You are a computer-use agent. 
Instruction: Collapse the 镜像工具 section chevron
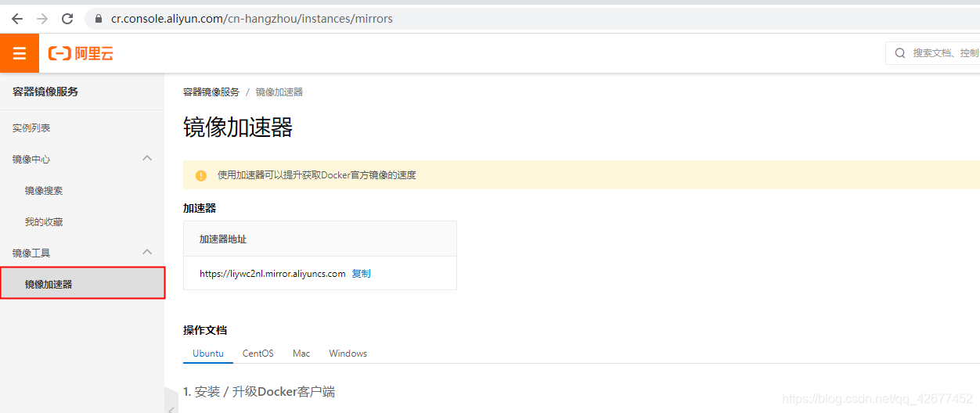tap(146, 252)
